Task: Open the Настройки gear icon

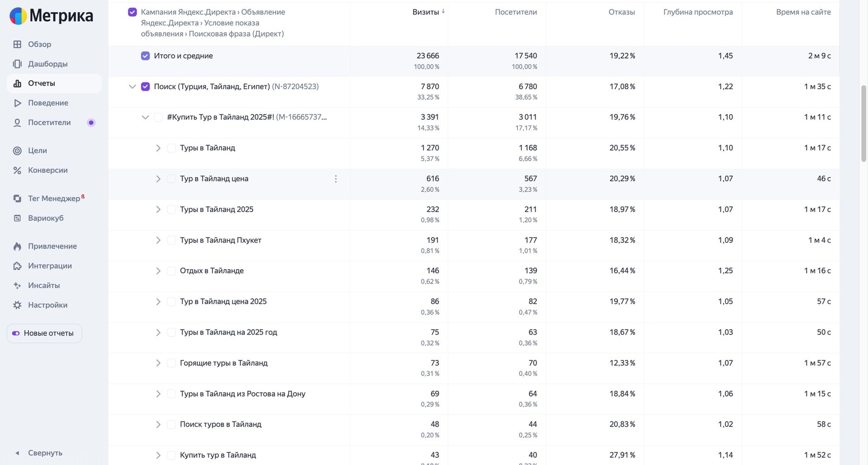Action: 18,305
